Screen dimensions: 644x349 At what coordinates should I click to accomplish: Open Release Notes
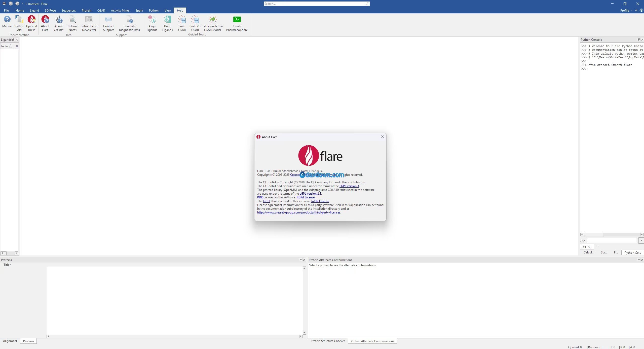(72, 23)
